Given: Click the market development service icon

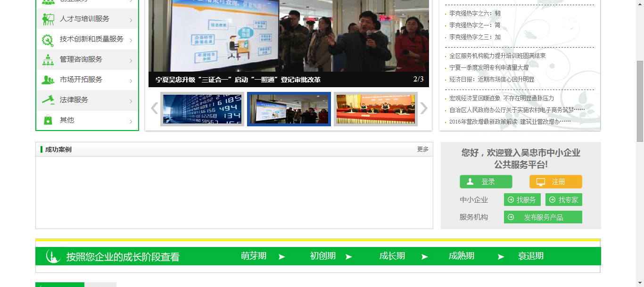Looking at the screenshot, I should point(48,80).
